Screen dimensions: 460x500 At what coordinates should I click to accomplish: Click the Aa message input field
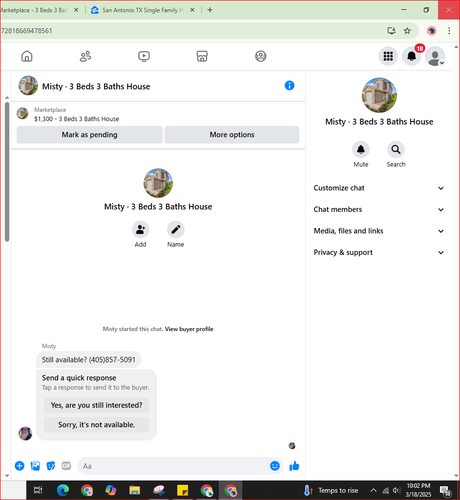[173, 466]
